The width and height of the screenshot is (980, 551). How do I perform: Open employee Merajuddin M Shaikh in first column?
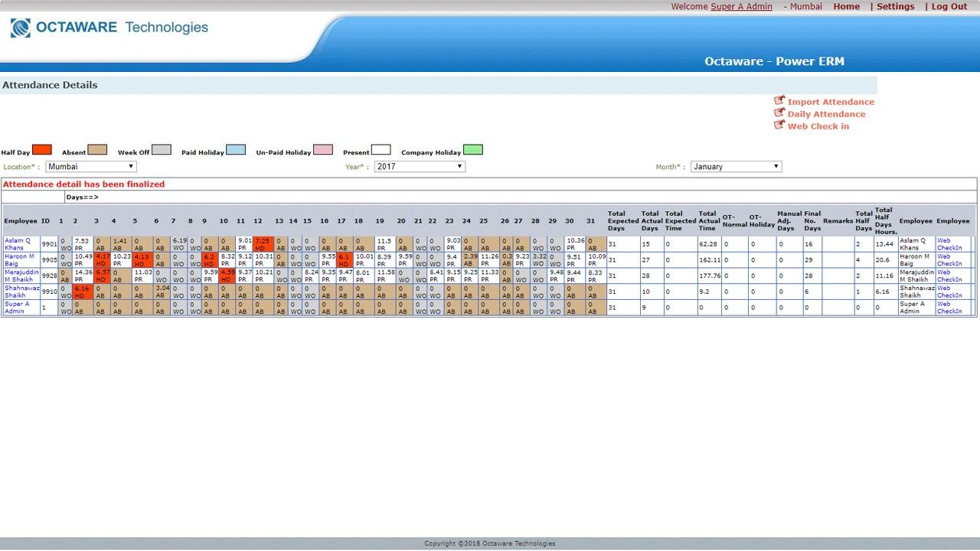point(22,275)
